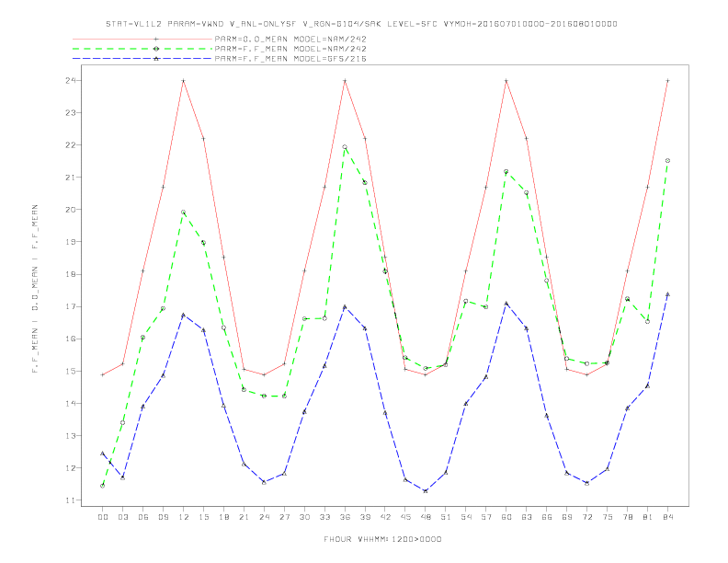The height and width of the screenshot is (563, 728).
Task: Click x-axis forecast hour label 54
Action: [x=466, y=517]
